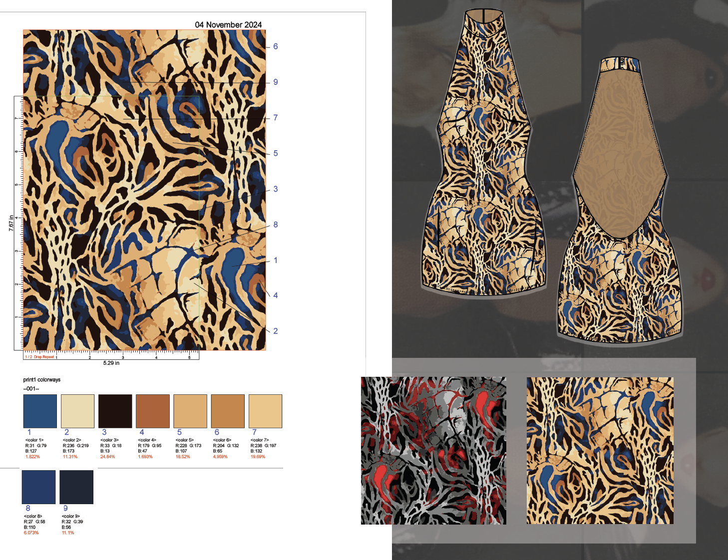Select the dark navy color 9 swatch
This screenshot has width=728, height=560.
tap(76, 487)
